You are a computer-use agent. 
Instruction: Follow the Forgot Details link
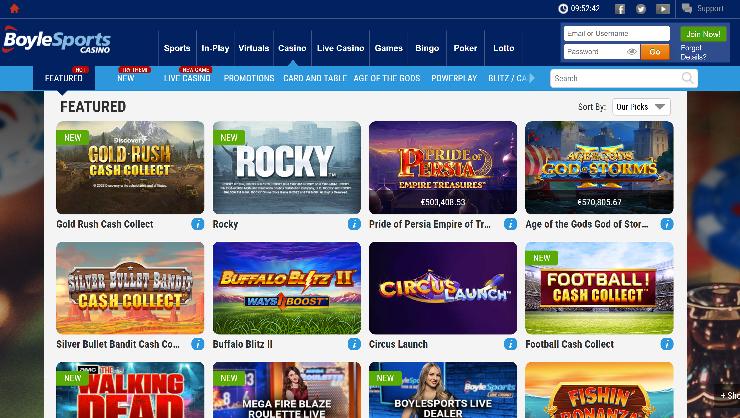click(x=693, y=52)
